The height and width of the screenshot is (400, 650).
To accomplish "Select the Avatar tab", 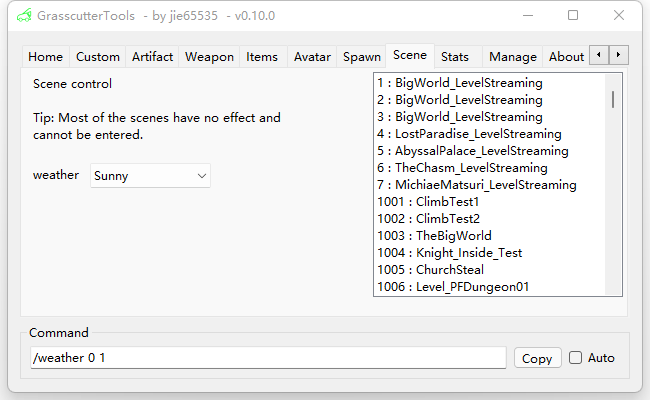I will (312, 57).
